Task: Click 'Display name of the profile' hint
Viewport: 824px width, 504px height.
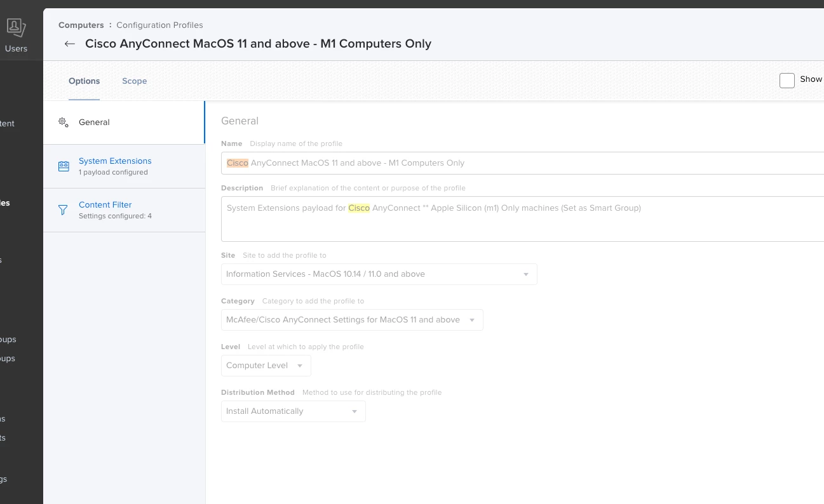Action: coord(296,143)
